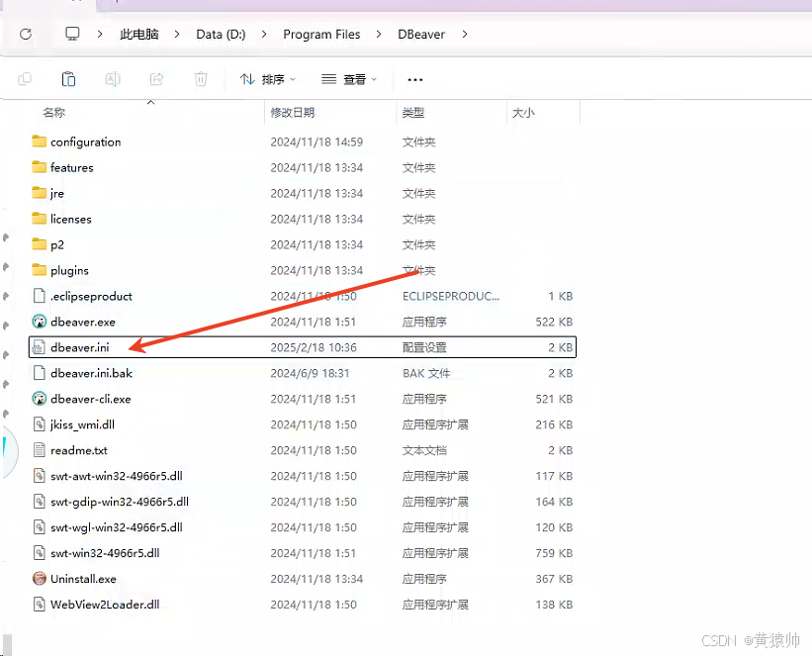Select the licenses folder icon
The width and height of the screenshot is (812, 656).
pos(39,219)
